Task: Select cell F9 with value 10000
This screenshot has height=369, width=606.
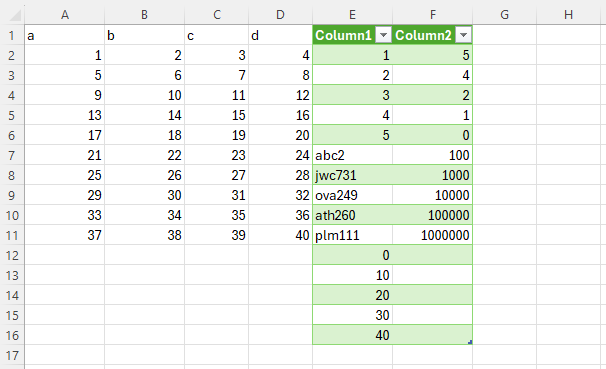Action: pos(432,195)
